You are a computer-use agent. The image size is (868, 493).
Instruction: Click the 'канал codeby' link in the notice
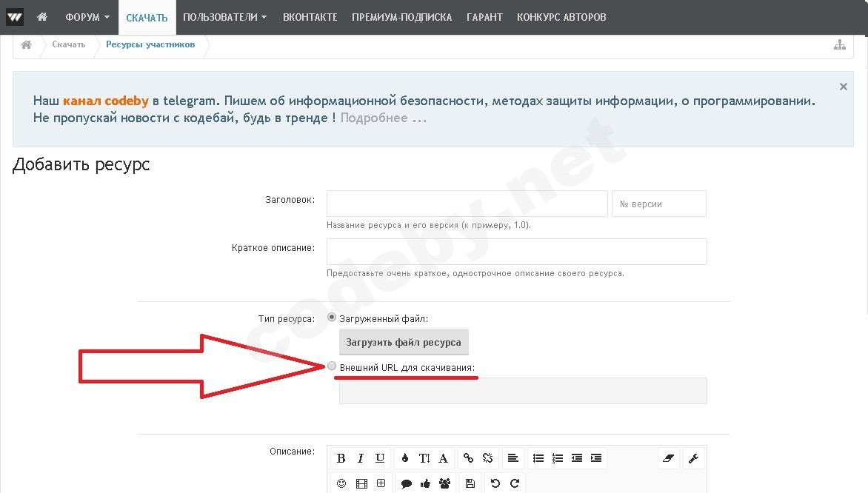[106, 101]
